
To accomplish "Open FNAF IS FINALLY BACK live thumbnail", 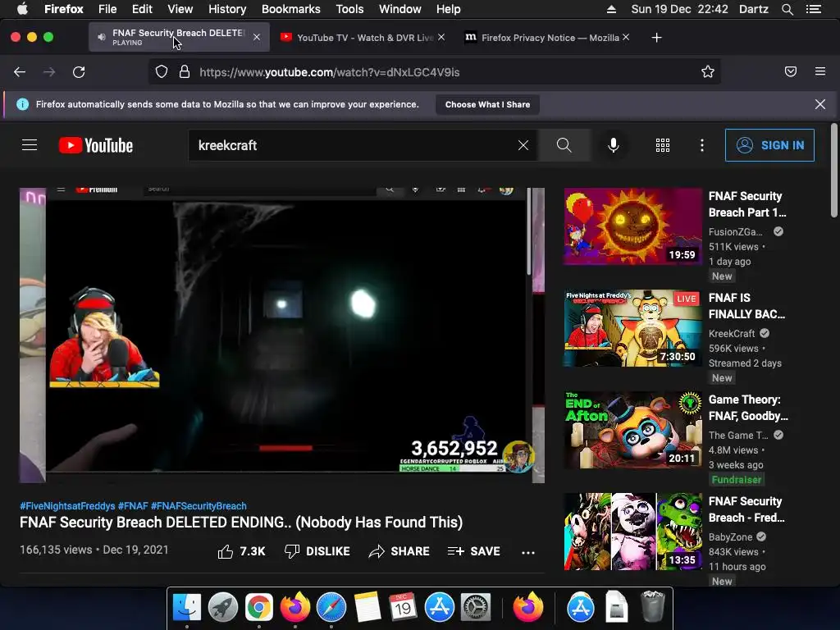I will pos(632,328).
